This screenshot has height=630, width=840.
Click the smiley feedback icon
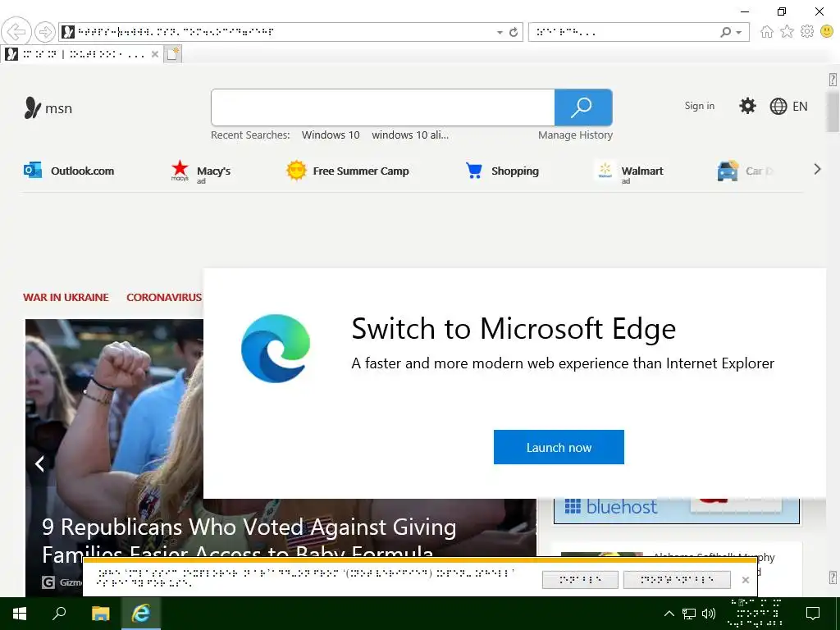click(827, 32)
